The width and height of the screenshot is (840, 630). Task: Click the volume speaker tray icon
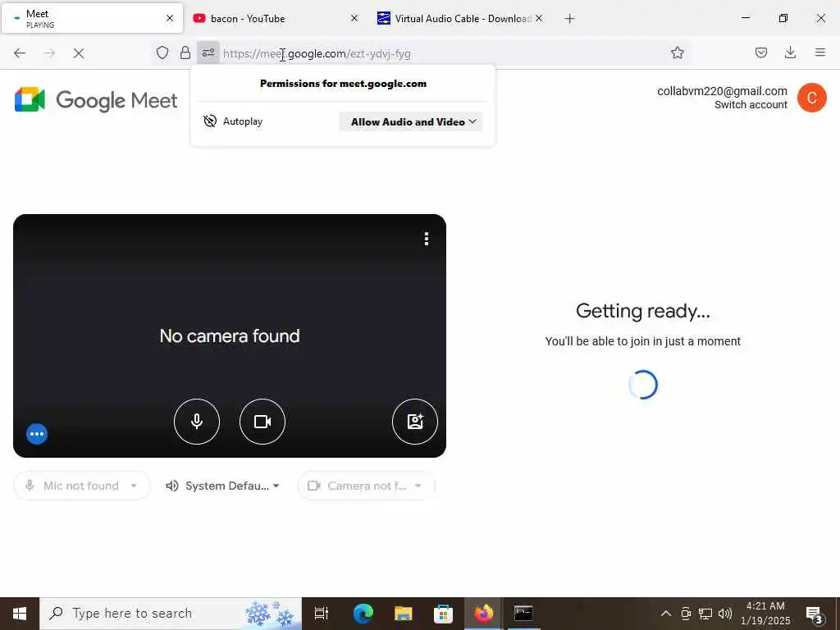click(x=725, y=614)
